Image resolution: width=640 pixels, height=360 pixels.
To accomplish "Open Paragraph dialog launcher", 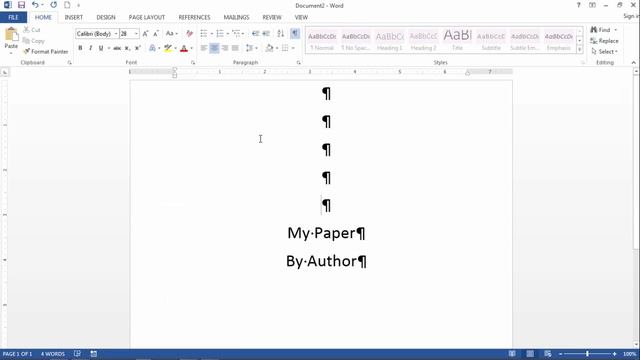I will pyautogui.click(x=299, y=63).
